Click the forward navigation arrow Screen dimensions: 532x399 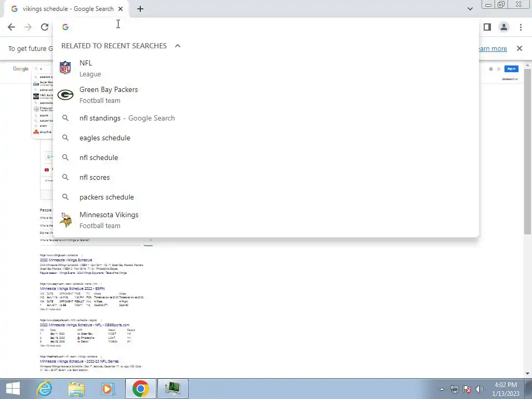point(28,27)
